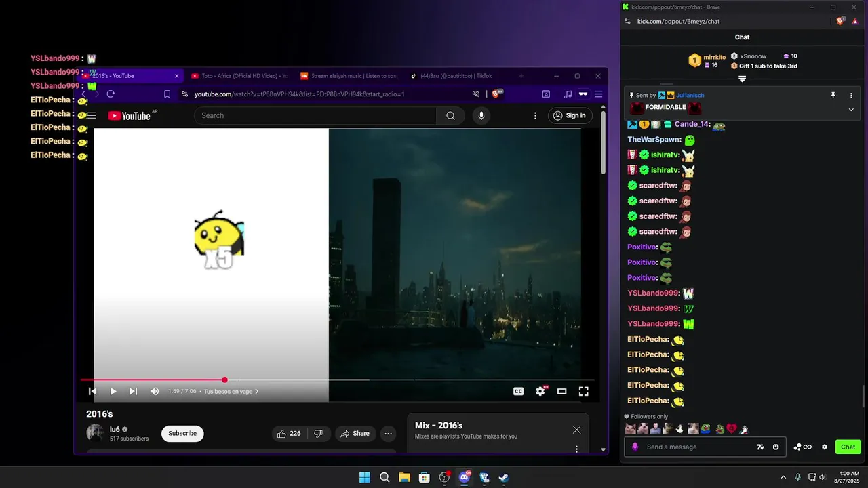The image size is (868, 488).
Task: Open Brave sidebar panel icon
Action: coord(547,94)
